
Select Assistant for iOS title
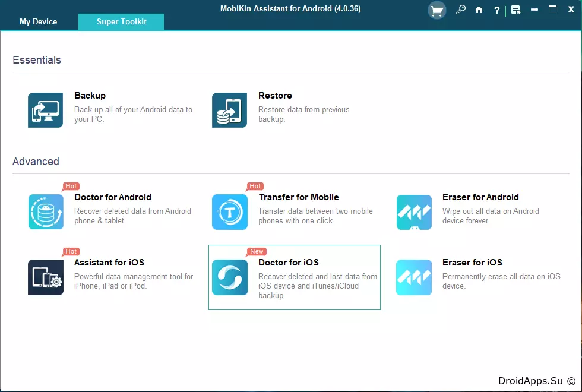coord(109,263)
